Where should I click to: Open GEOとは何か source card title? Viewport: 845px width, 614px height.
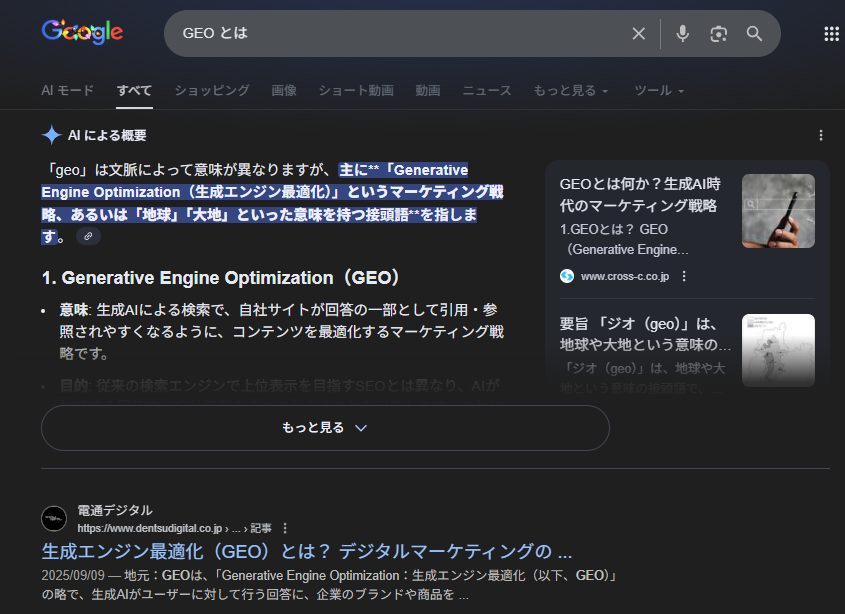pyautogui.click(x=640, y=195)
